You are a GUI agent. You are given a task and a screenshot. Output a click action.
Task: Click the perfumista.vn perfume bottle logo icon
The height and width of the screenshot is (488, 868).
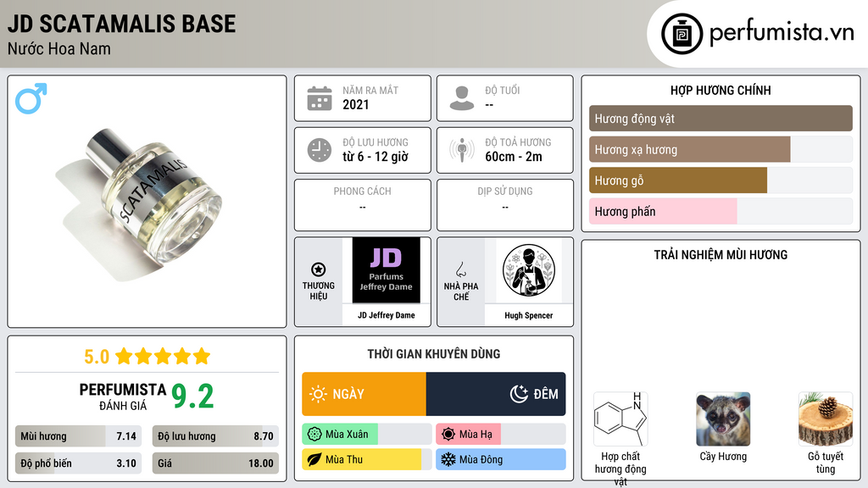(x=682, y=34)
